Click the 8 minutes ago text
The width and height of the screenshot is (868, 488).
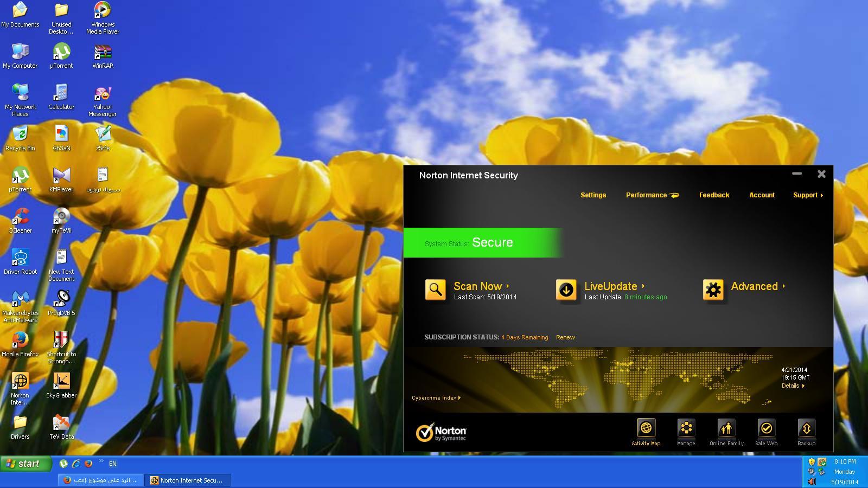pyautogui.click(x=646, y=297)
